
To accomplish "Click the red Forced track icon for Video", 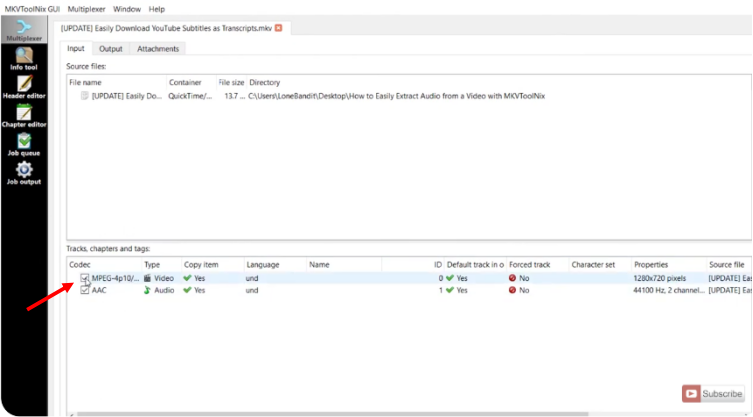I will pos(512,278).
